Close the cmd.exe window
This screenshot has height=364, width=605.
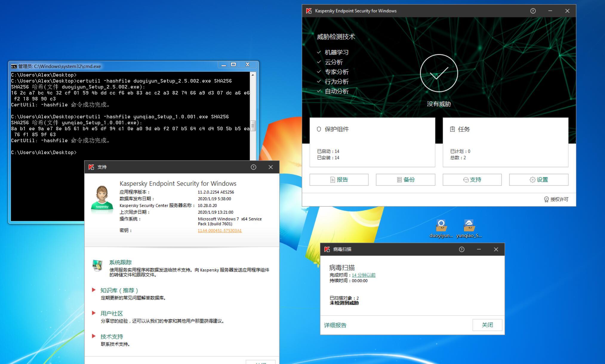click(247, 65)
